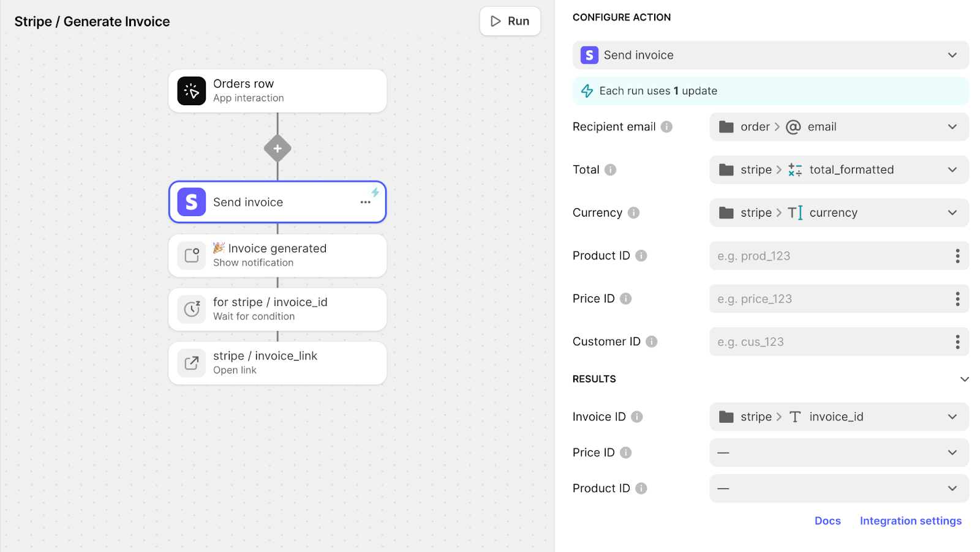Screen dimensions: 980x552
Task: Open the Results Price ID dropdown
Action: [839, 452]
